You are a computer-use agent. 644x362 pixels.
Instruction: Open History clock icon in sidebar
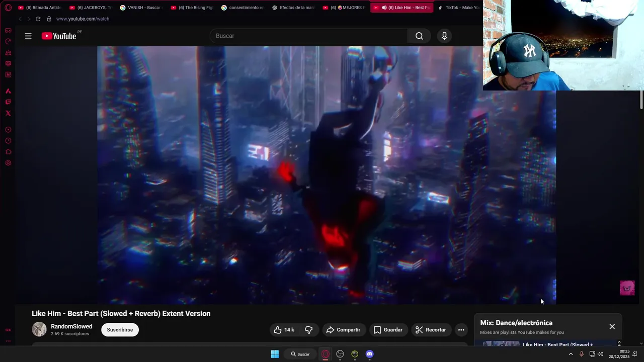(8, 141)
